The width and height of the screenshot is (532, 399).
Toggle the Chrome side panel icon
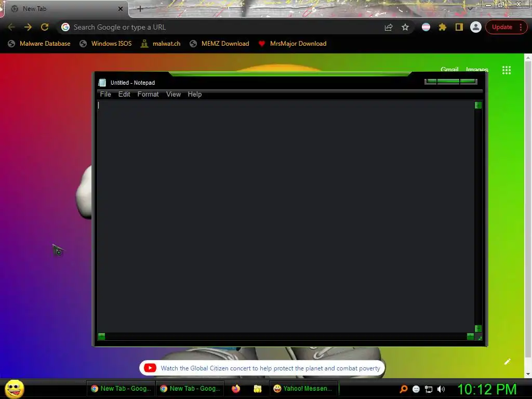click(x=459, y=27)
